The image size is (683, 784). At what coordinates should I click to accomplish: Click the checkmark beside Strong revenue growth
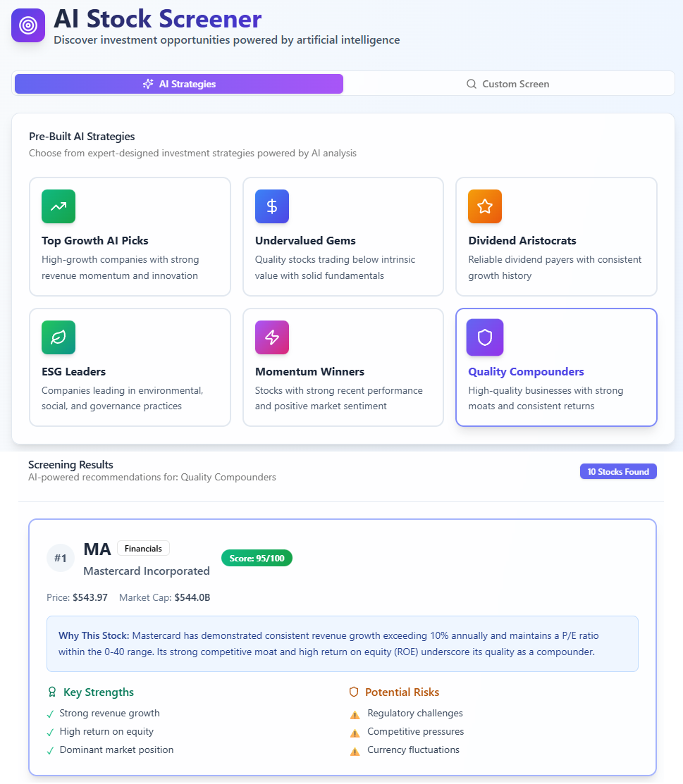(x=50, y=714)
